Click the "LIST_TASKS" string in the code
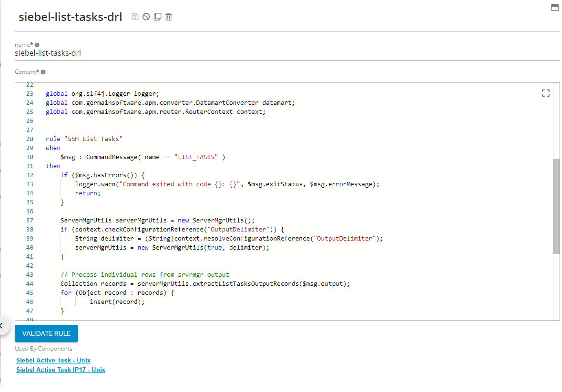The height and width of the screenshot is (392, 562). coord(196,157)
